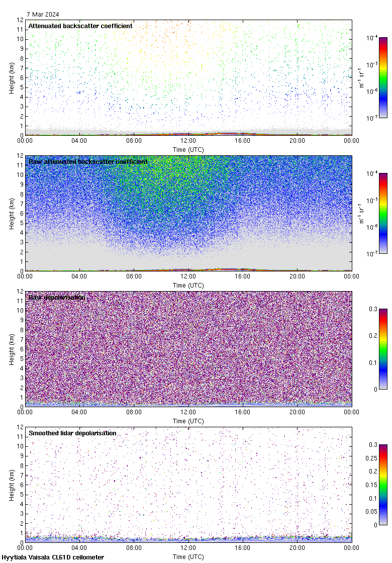Select the "Attenuated backscatter coefficient" plot title
The image size is (392, 563).
pos(80,26)
